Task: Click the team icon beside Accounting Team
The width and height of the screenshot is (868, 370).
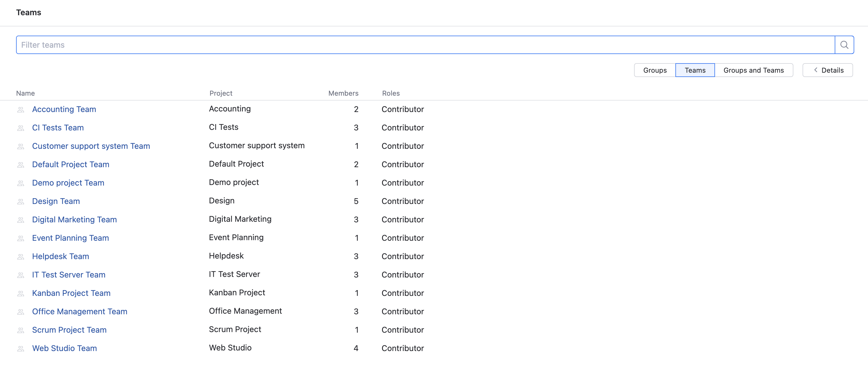Action: 21,109
